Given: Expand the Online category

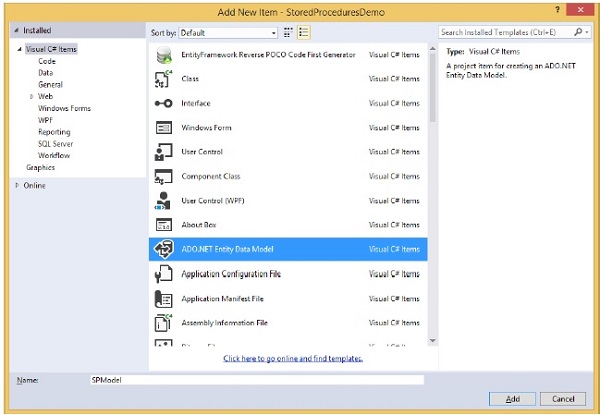Looking at the screenshot, I should click(x=17, y=185).
